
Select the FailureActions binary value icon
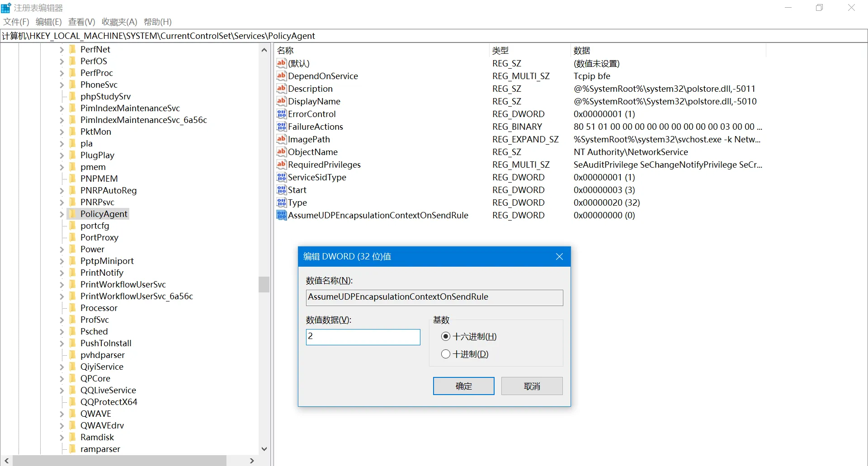click(x=281, y=127)
